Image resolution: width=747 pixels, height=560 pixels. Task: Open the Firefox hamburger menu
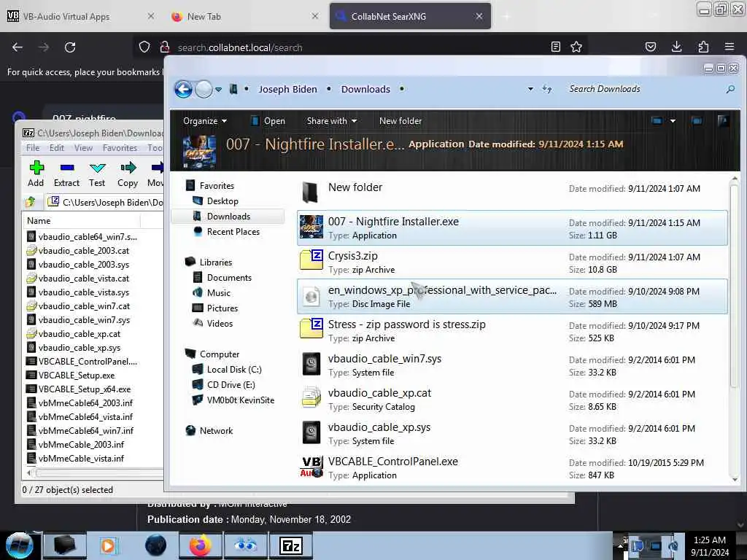pos(729,47)
